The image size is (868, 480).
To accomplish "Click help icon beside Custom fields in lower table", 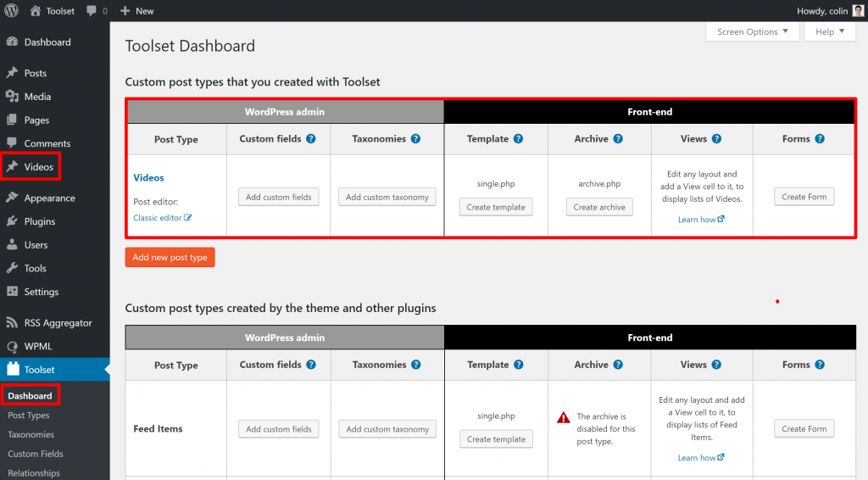I will (311, 365).
